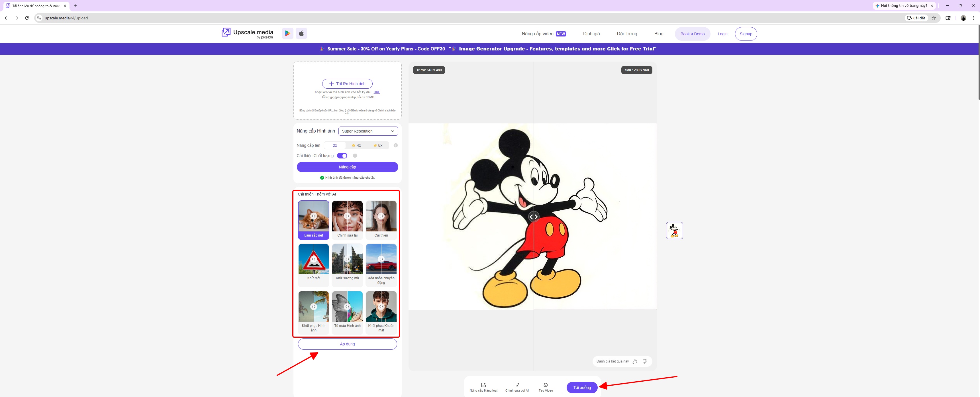Click the 'Trước 640 x 480' label
The width and height of the screenshot is (980, 397).
(429, 70)
